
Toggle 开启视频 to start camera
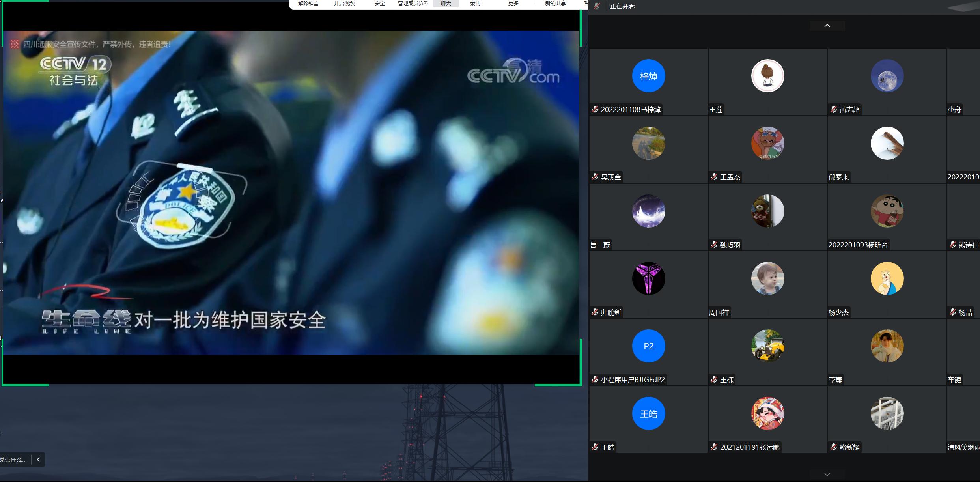pyautogui.click(x=344, y=4)
